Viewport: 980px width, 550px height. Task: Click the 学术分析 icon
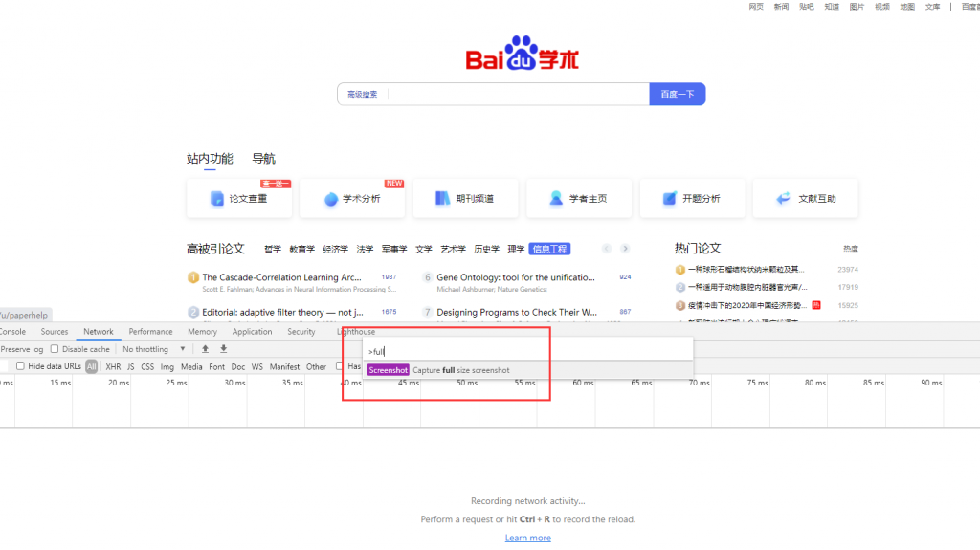(x=331, y=199)
